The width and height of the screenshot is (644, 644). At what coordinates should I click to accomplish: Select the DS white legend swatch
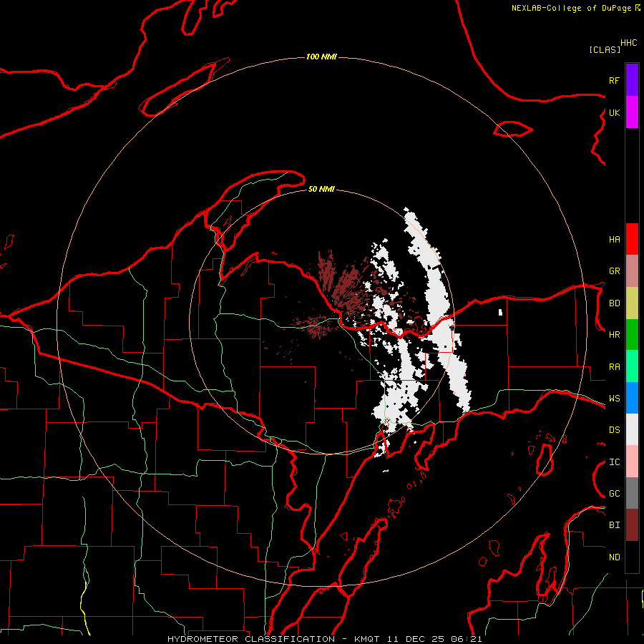pyautogui.click(x=632, y=429)
